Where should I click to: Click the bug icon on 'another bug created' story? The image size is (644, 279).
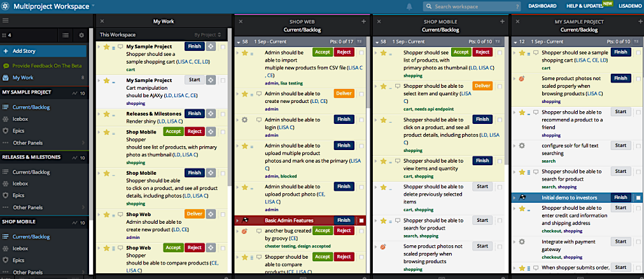click(245, 231)
